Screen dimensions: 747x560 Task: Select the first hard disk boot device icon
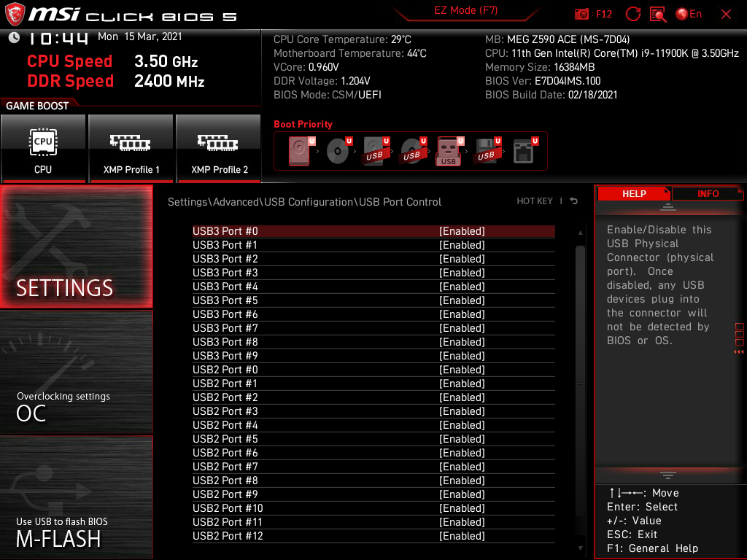pyautogui.click(x=301, y=151)
